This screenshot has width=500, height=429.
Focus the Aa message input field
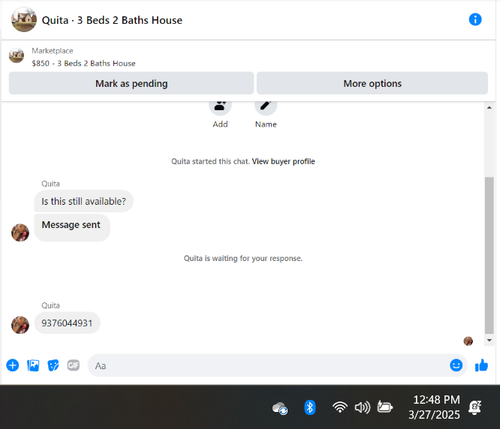coord(268,365)
